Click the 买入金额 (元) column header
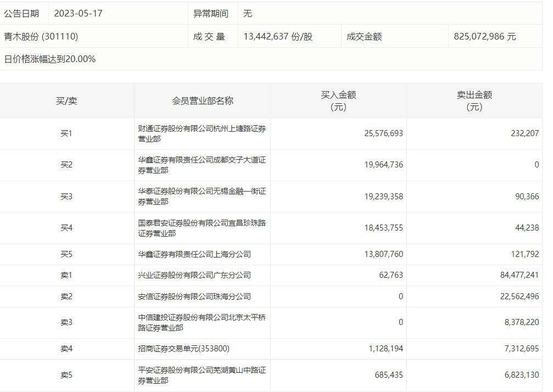The height and width of the screenshot is (392, 553). pyautogui.click(x=338, y=101)
